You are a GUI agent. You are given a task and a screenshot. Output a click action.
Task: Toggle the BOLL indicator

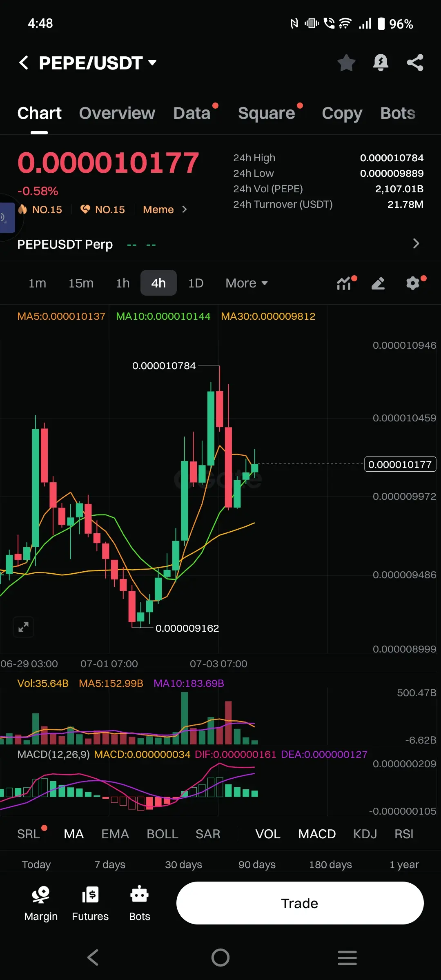(163, 834)
